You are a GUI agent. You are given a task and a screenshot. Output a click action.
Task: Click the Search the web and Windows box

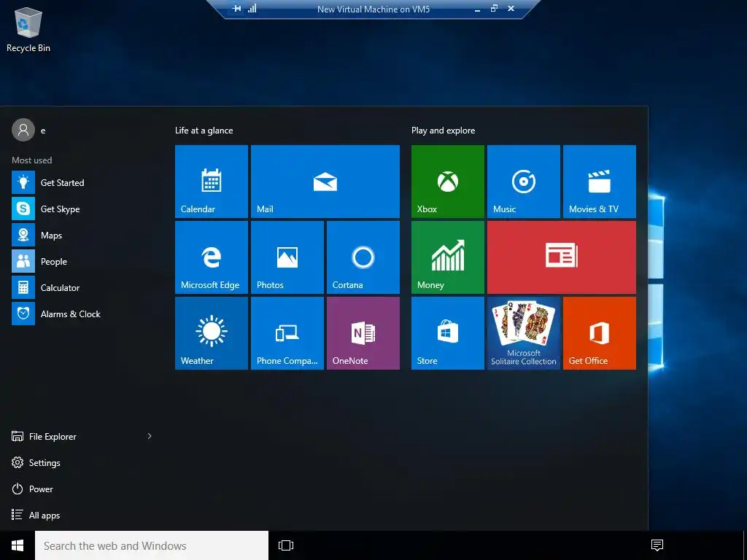152,545
